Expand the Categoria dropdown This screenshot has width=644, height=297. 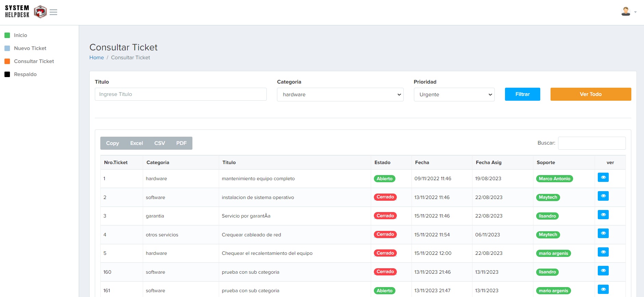tap(340, 95)
